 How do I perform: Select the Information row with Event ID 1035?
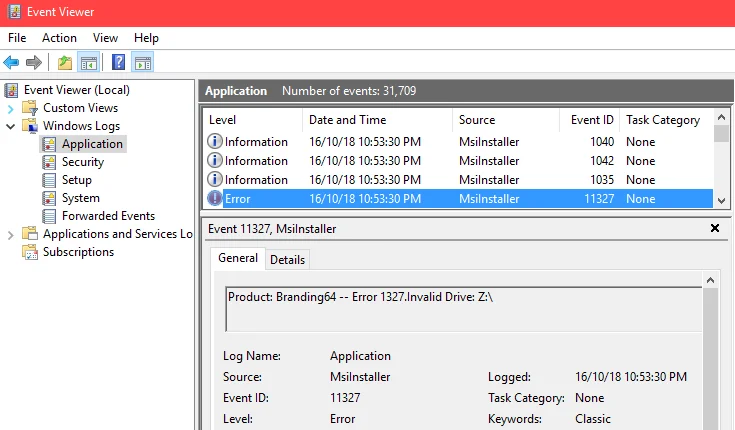click(x=459, y=180)
